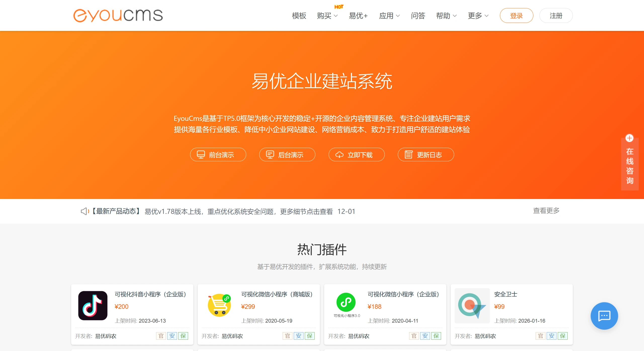Viewport: 644px width, 351px height.
Task: Click the 登录 button
Action: click(517, 15)
